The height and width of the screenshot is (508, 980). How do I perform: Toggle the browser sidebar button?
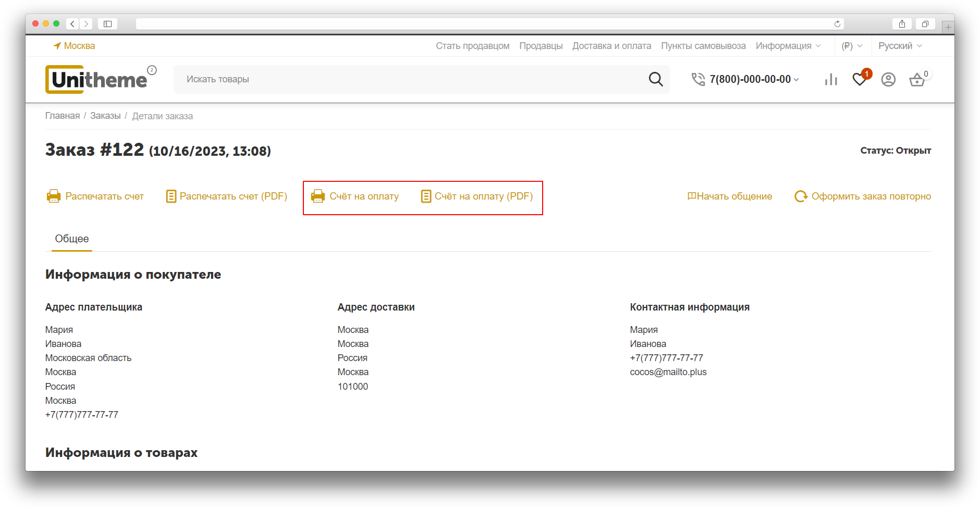pyautogui.click(x=107, y=24)
